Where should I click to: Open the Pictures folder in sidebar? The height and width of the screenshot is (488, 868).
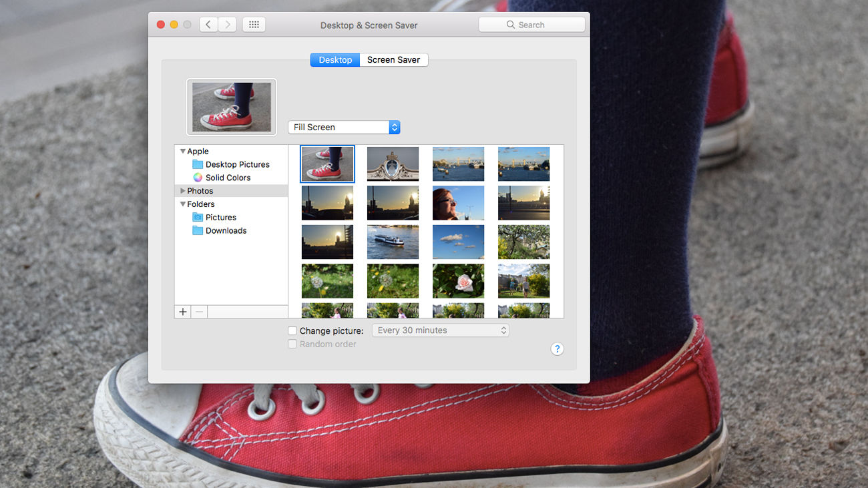tap(220, 218)
